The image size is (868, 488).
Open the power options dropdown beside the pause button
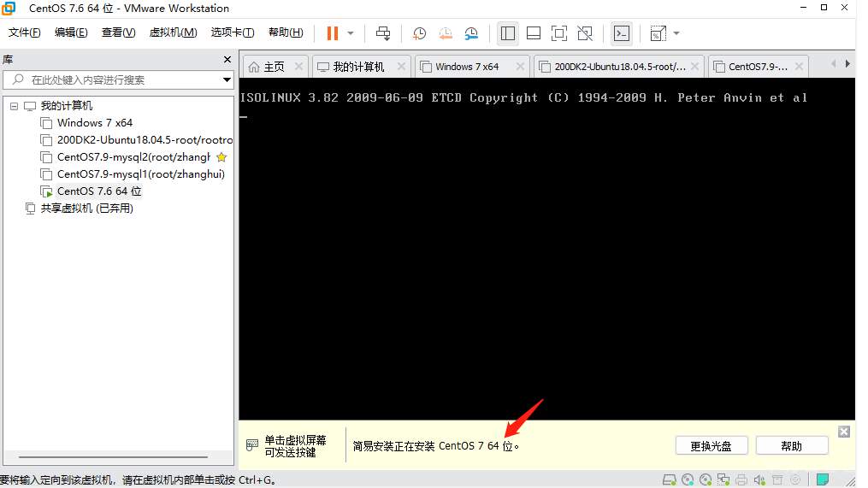[351, 33]
